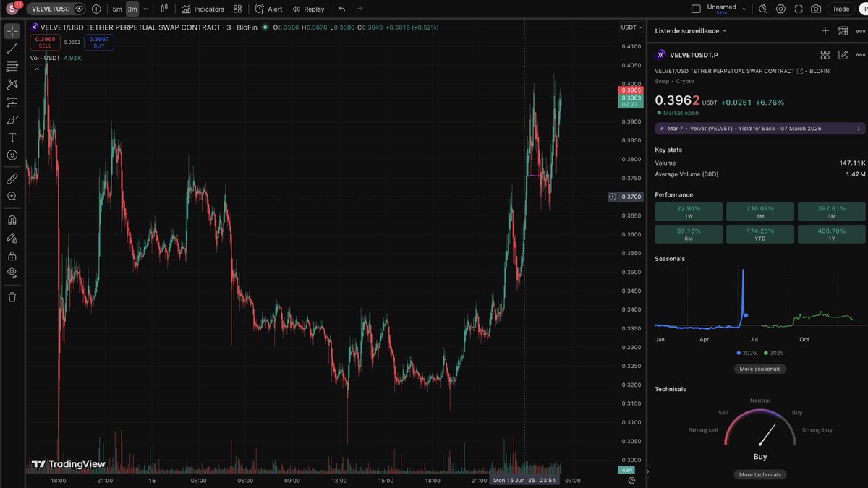Toggle stay in drawing mode
The width and height of the screenshot is (868, 488).
pyautogui.click(x=12, y=237)
